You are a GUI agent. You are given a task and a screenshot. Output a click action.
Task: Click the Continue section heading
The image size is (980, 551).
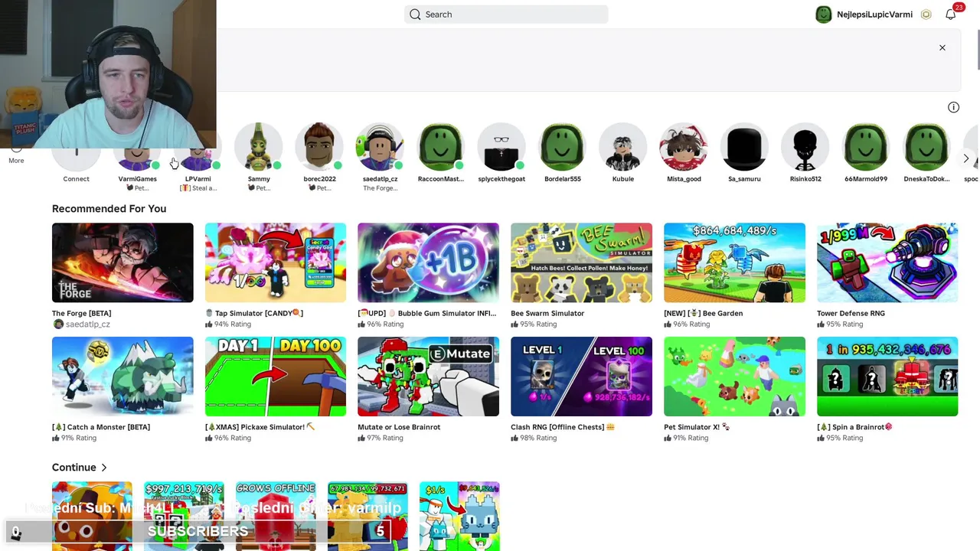[x=74, y=468]
